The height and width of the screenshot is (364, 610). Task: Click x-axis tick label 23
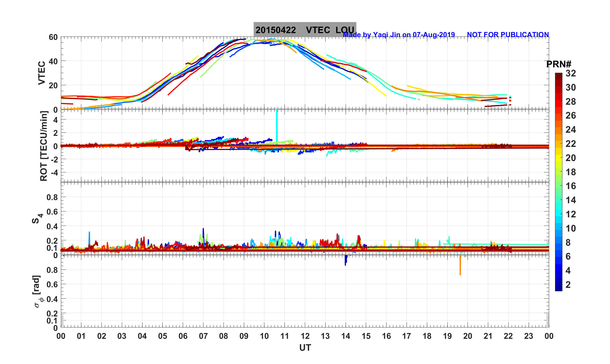(x=528, y=336)
